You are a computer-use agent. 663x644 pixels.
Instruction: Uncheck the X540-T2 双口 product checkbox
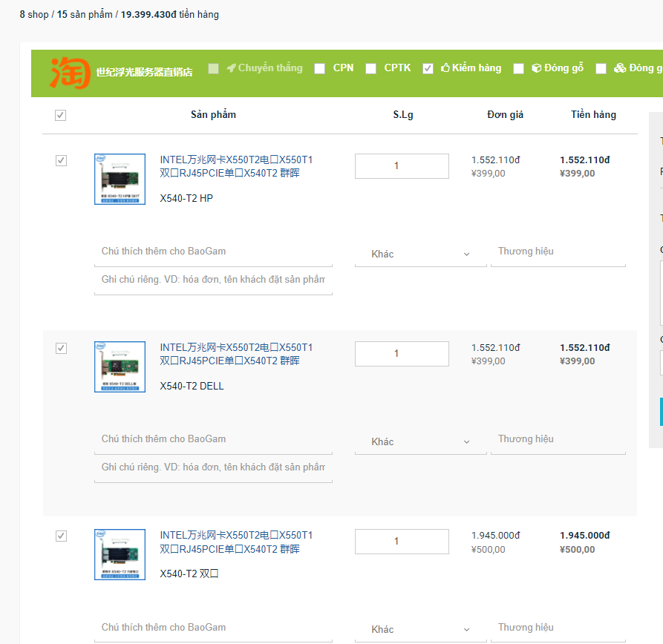tap(62, 536)
